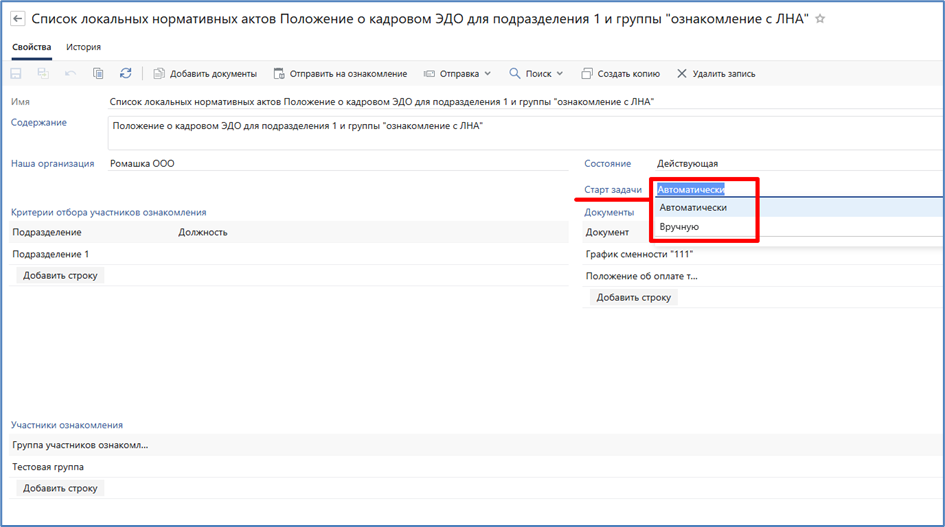The width and height of the screenshot is (945, 527).
Task: Add a row under Критерии отбора участников
Action: [x=60, y=275]
